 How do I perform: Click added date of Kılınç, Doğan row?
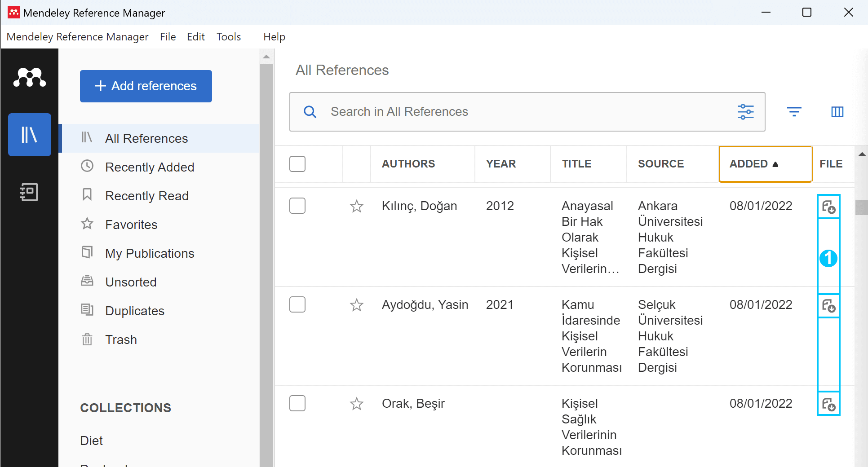761,206
